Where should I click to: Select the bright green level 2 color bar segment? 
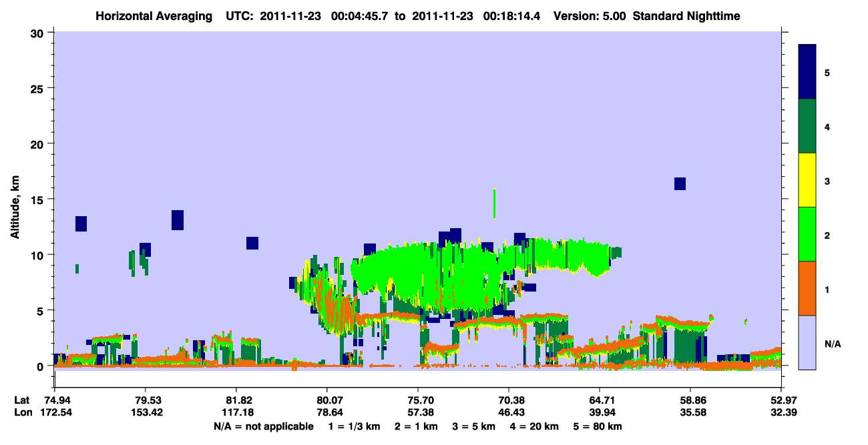coord(807,234)
